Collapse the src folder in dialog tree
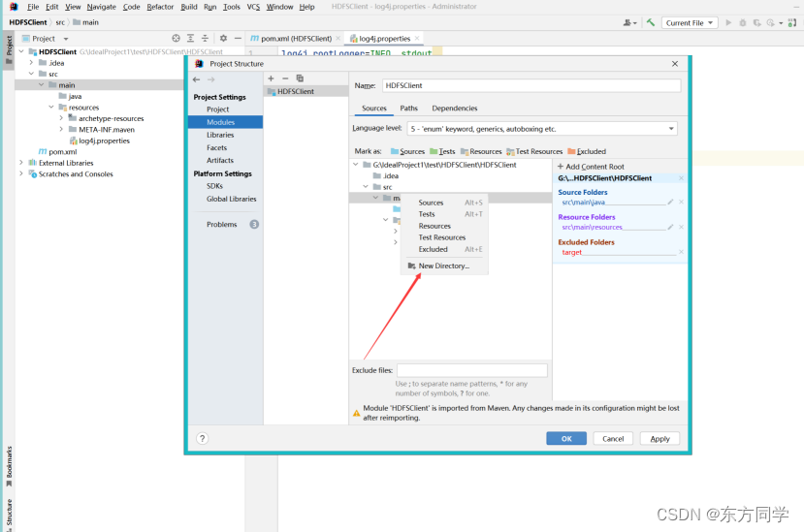 [x=366, y=187]
